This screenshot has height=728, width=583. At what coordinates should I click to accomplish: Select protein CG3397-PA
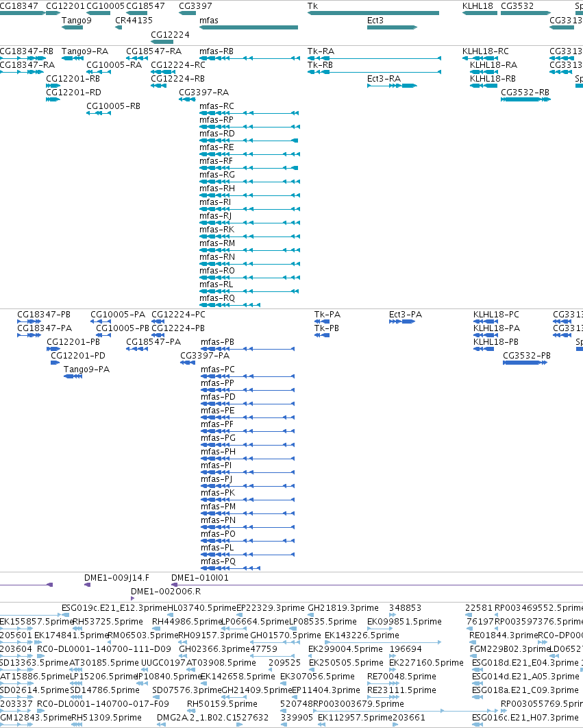tap(205, 356)
